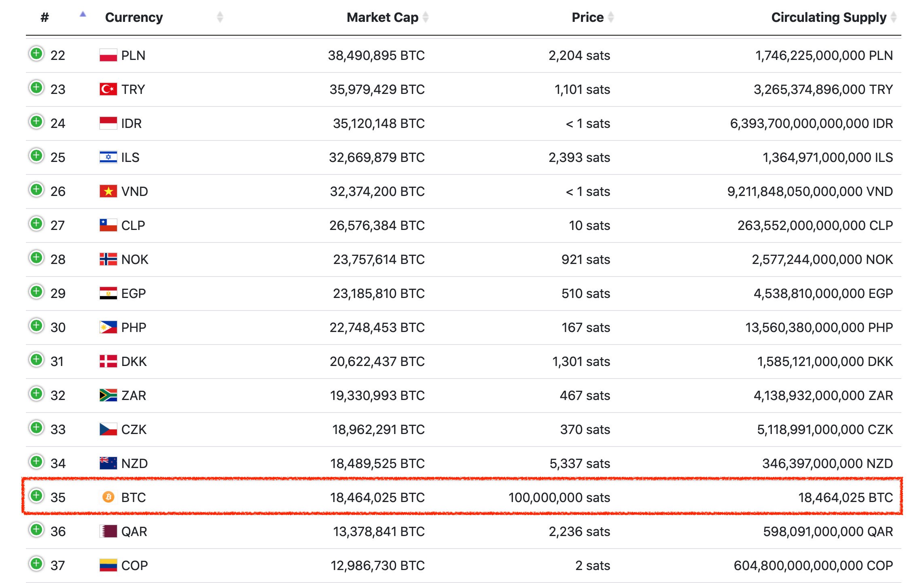This screenshot has width=924, height=583.
Task: Click market cap 13,378,841 BTC
Action: tap(379, 532)
